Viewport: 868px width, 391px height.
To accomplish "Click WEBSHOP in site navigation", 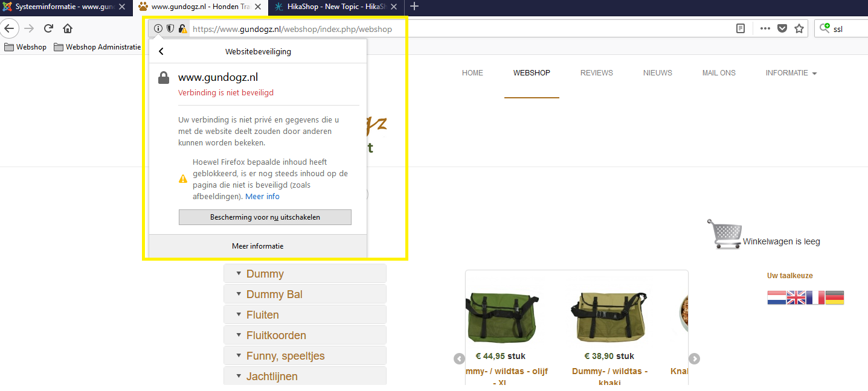I will click(532, 73).
